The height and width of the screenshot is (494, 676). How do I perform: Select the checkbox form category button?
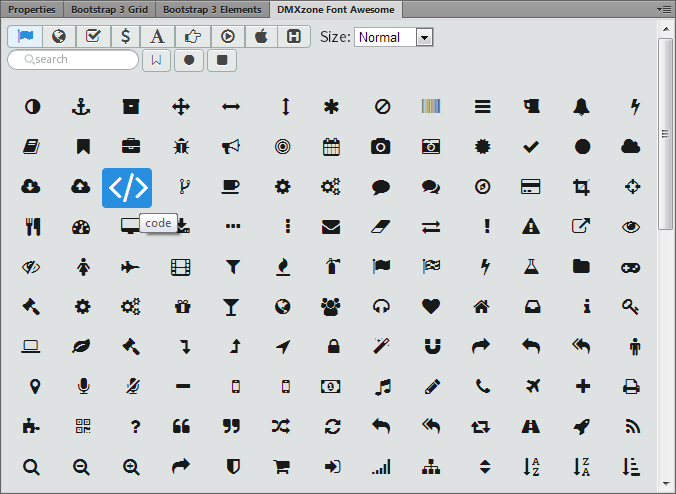click(x=93, y=37)
